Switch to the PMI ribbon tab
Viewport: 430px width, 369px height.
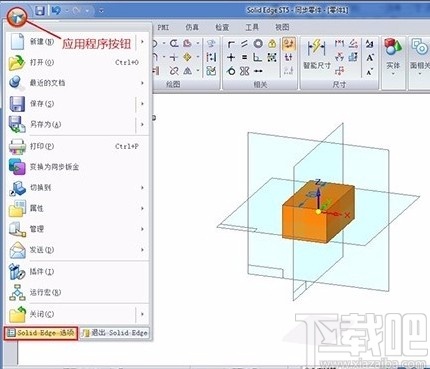click(x=163, y=27)
